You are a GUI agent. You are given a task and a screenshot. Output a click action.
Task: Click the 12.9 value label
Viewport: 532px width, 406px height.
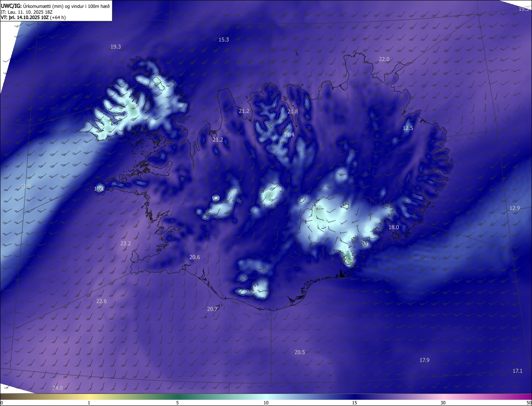[x=515, y=208]
